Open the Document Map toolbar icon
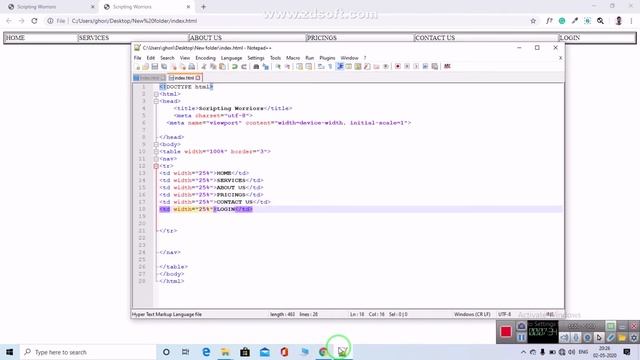Screen dimensions: 640x360 click(x=358, y=67)
